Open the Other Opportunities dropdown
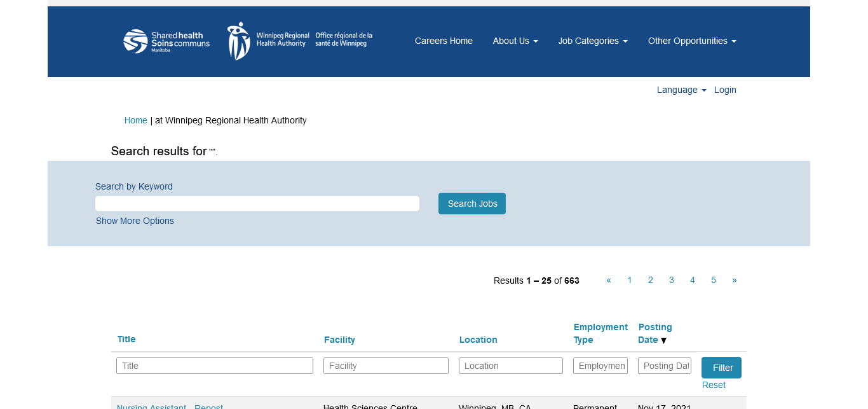The image size is (868, 409). (x=691, y=41)
